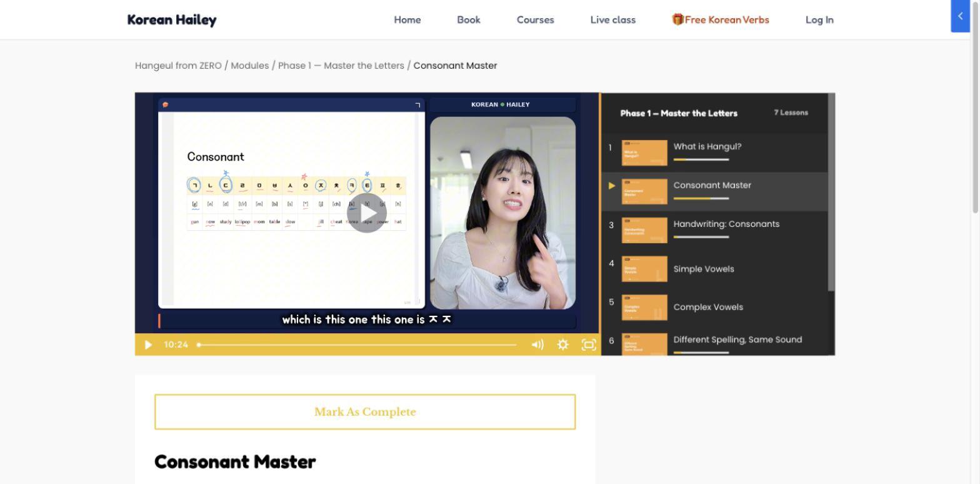The width and height of the screenshot is (980, 484).
Task: Expand the blue side tab chevron
Action: 960,16
